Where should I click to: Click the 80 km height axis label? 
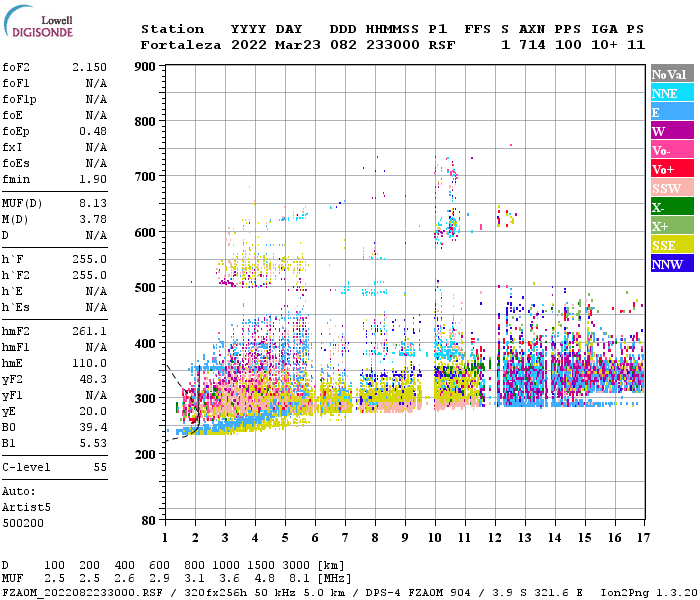point(149,521)
